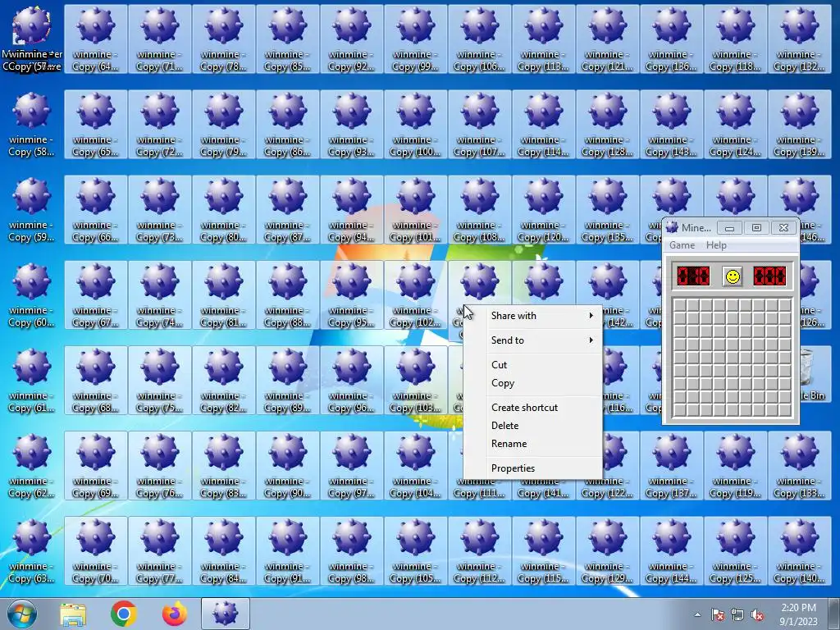Select the winmine - Copy (115) desktop icon
840x630 pixels.
544,550
